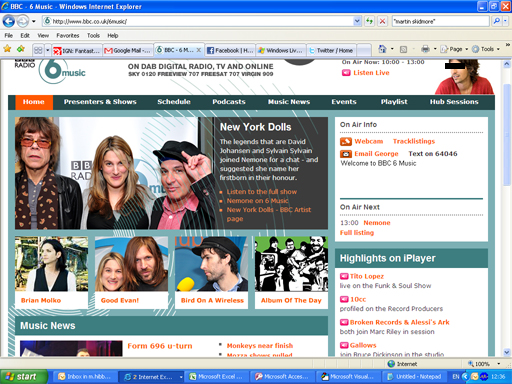Open Favorites Center star icon
This screenshot has height=384, width=512.
(7, 49)
